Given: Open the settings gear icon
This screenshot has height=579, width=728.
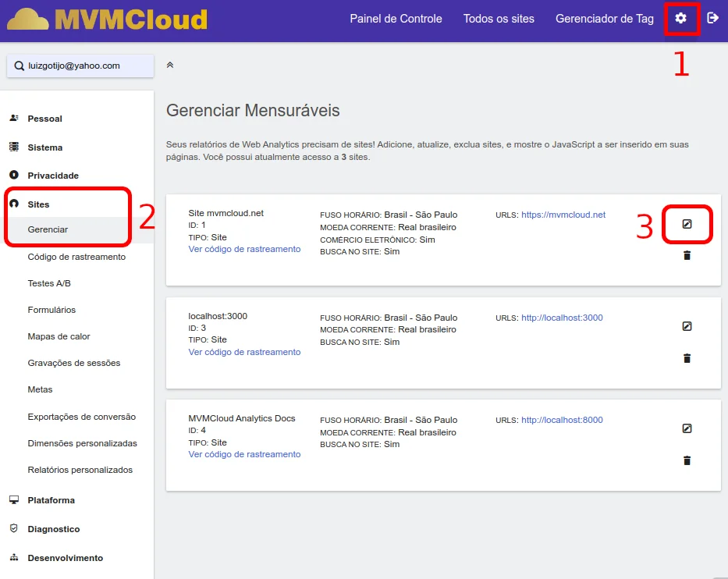Looking at the screenshot, I should [x=681, y=18].
